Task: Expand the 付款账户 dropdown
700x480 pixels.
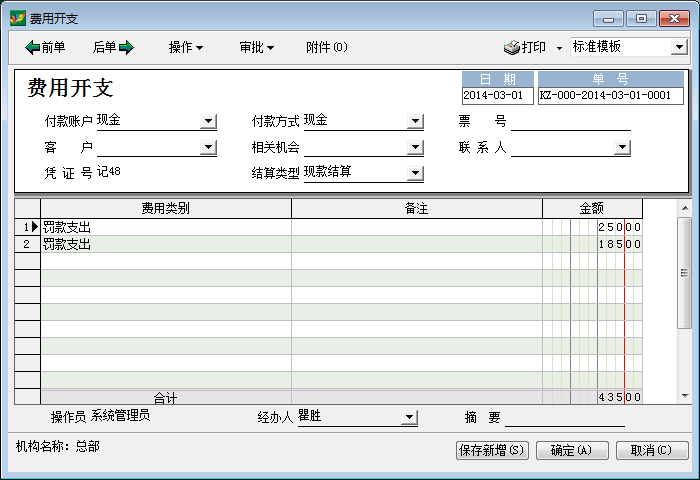Action: 208,122
